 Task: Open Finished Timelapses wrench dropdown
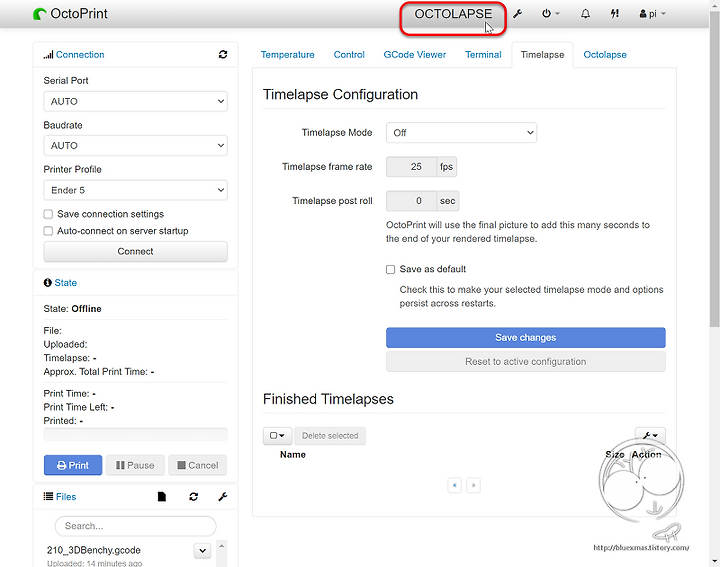pyautogui.click(x=650, y=435)
